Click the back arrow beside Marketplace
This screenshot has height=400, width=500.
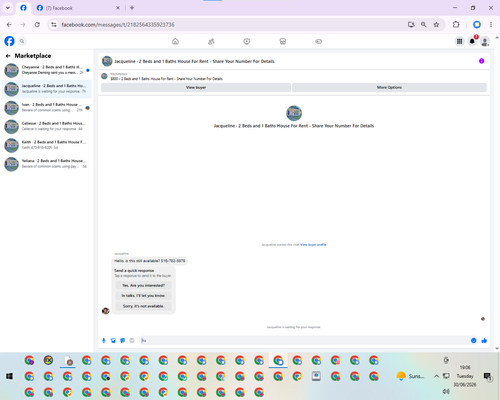[8, 56]
